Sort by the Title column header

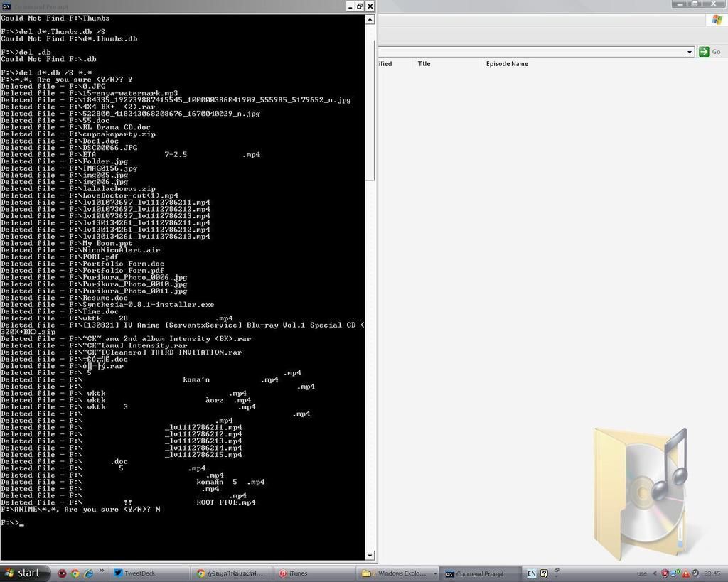pyautogui.click(x=424, y=64)
